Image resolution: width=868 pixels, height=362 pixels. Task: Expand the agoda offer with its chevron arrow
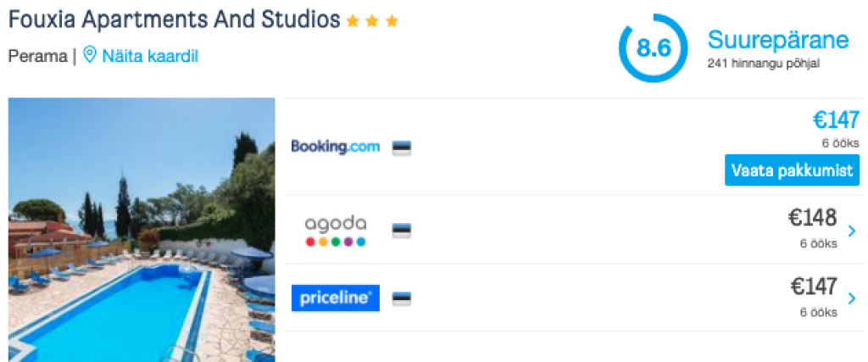(x=851, y=231)
